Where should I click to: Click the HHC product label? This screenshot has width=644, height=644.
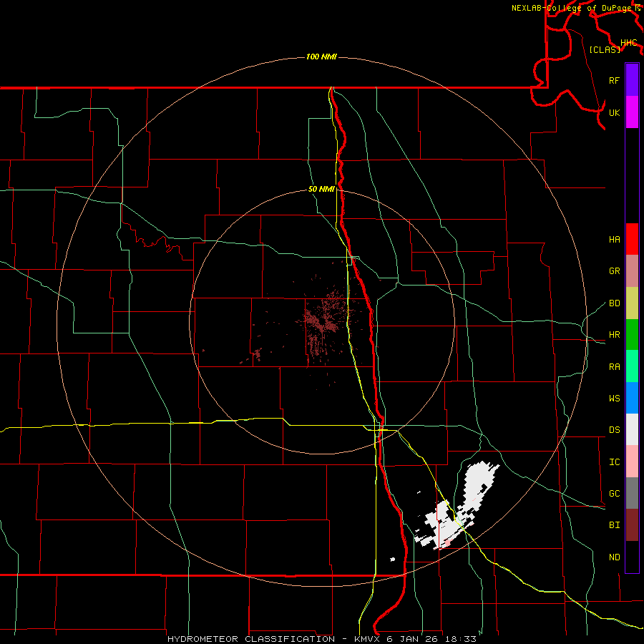click(x=629, y=43)
